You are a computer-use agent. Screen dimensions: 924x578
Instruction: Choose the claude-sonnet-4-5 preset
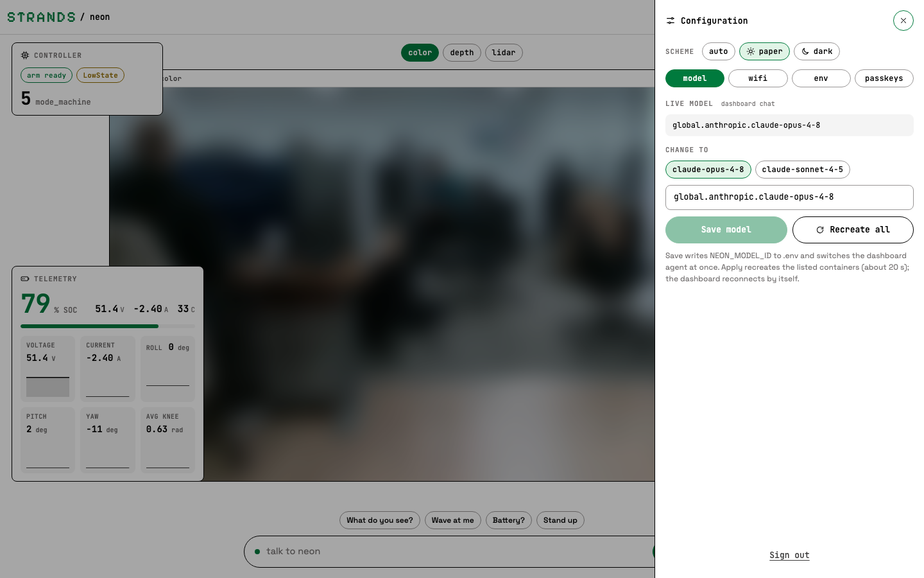[803, 170]
